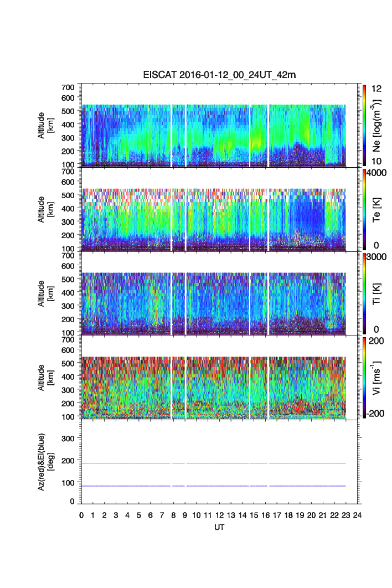Click the 400 altitude tick of Vi panel
Image resolution: width=392 pixels, height=588 pixels.
(68, 376)
